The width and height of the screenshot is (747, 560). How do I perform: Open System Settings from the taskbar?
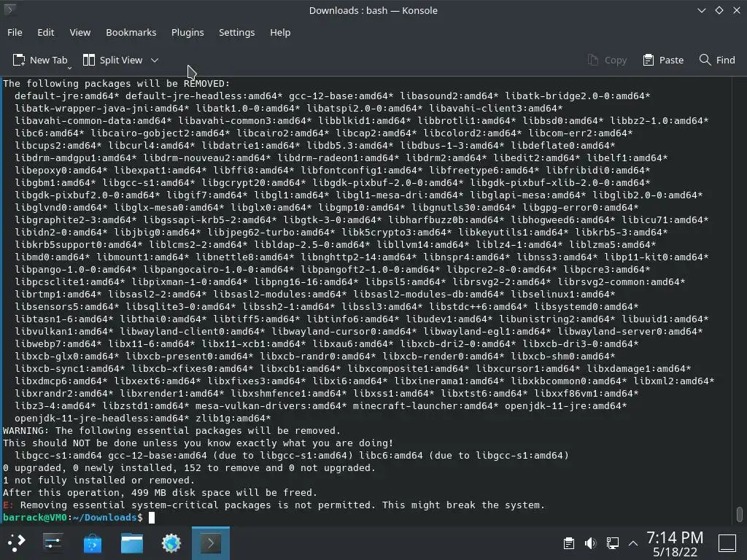53,542
